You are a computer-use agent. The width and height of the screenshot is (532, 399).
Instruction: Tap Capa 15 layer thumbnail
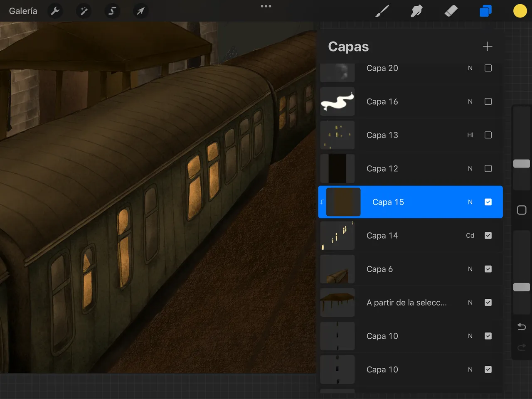tap(343, 202)
